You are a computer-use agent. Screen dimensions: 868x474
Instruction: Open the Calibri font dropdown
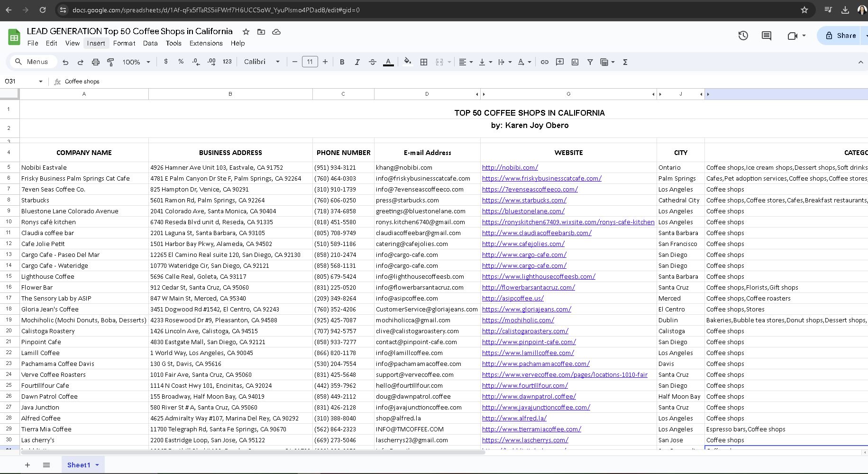(262, 62)
